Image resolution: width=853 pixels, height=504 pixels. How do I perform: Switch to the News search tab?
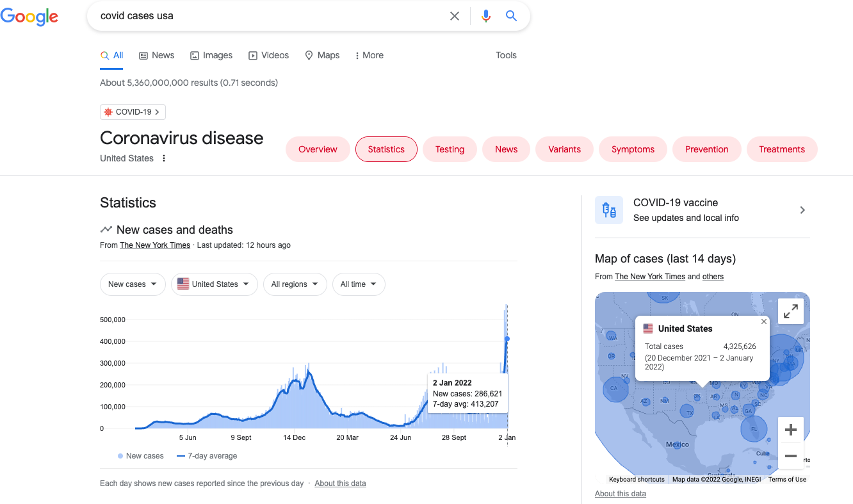click(x=157, y=56)
